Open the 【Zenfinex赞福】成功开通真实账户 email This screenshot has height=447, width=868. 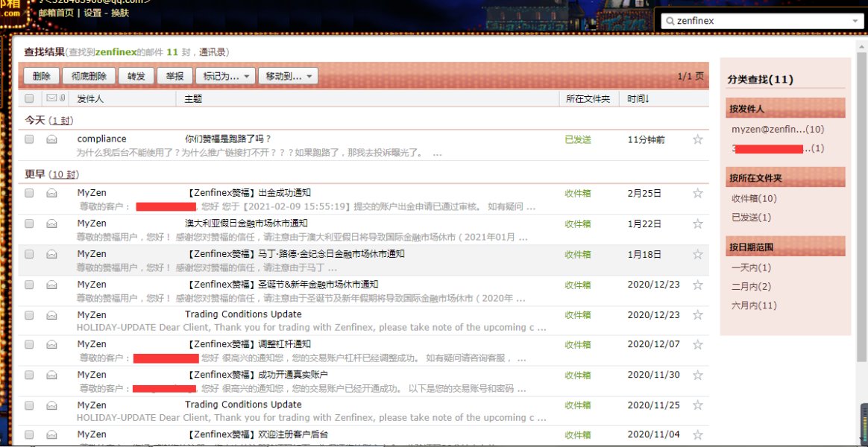[x=257, y=375]
